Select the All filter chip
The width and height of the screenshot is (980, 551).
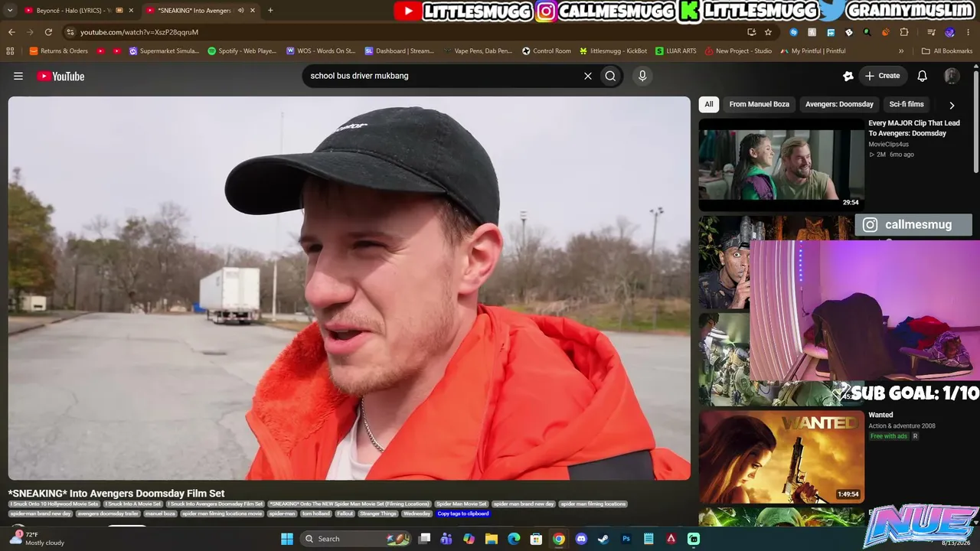709,104
